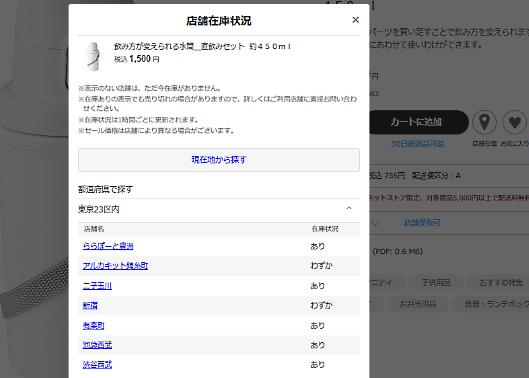Click the 都道府県で探す heading

tap(105, 189)
